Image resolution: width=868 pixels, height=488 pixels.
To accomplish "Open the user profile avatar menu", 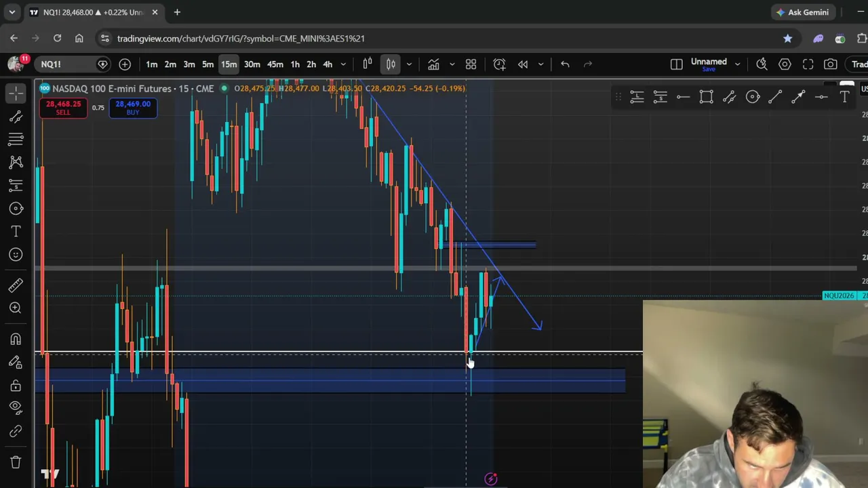I will [16, 64].
